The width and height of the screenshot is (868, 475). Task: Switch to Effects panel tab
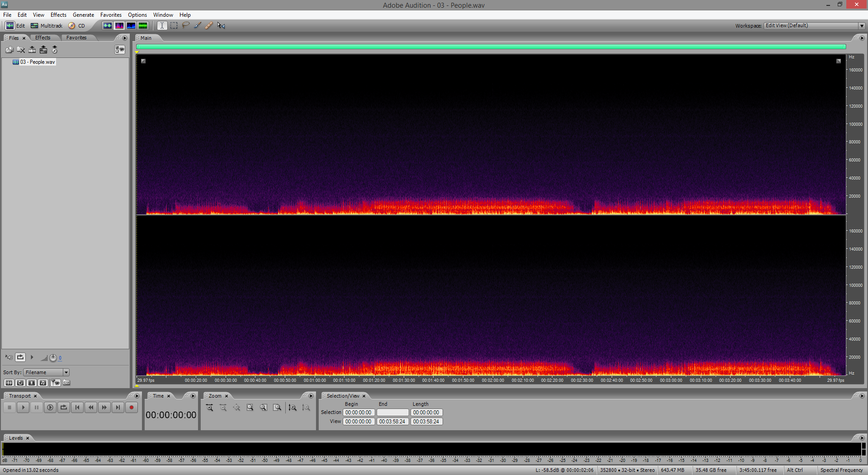(x=43, y=38)
